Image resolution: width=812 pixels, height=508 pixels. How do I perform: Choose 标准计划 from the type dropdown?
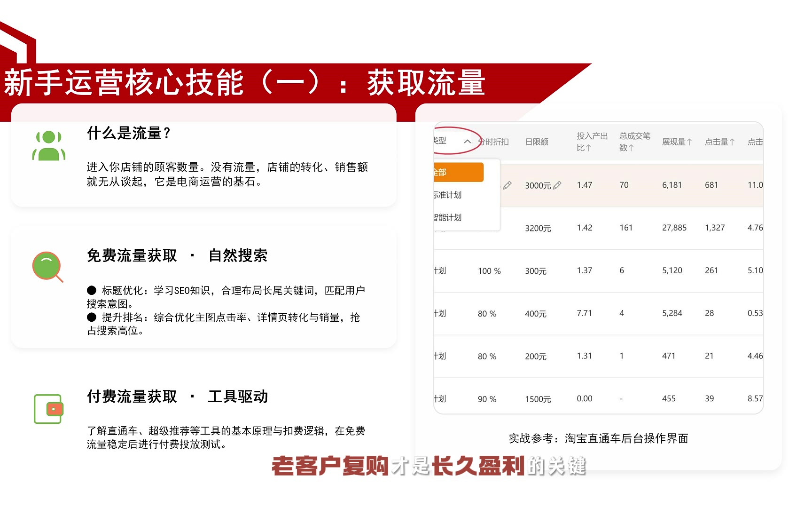448,195
